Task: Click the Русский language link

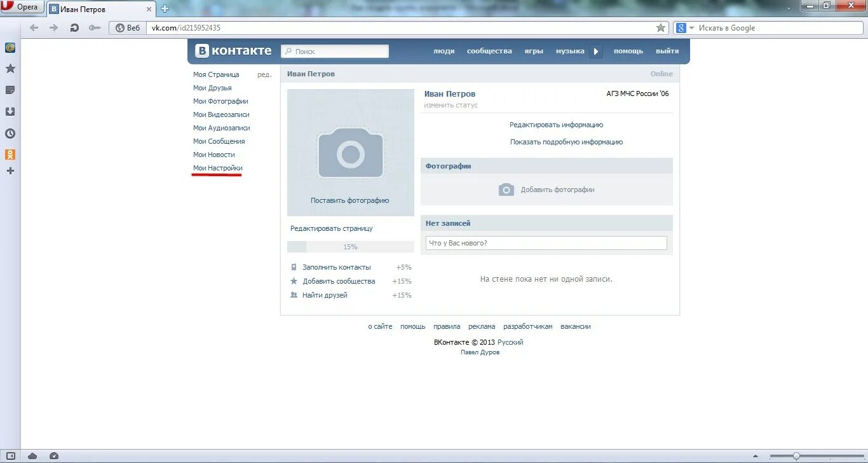Action: tap(510, 342)
